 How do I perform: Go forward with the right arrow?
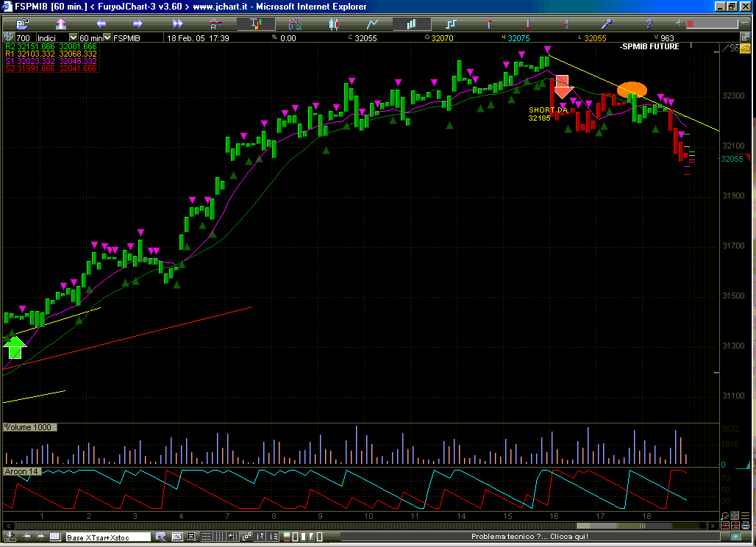(138, 24)
